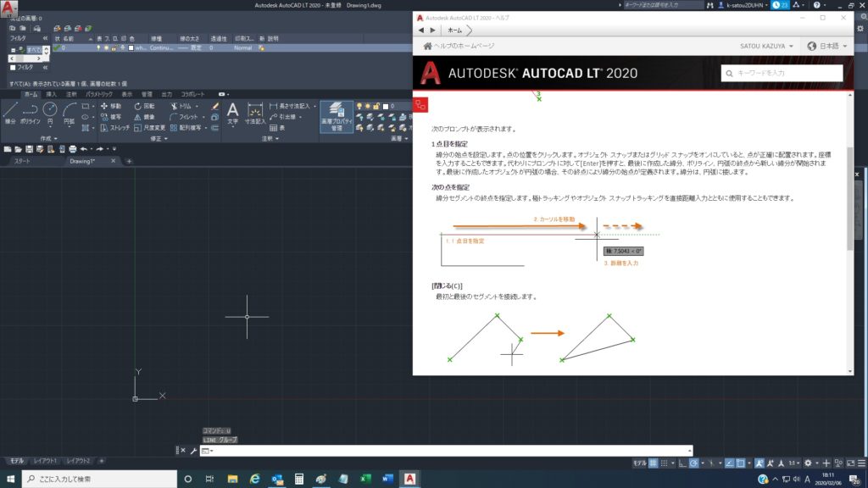This screenshot has height=488, width=868.
Task: Click the help Back navigation arrow
Action: (x=421, y=30)
